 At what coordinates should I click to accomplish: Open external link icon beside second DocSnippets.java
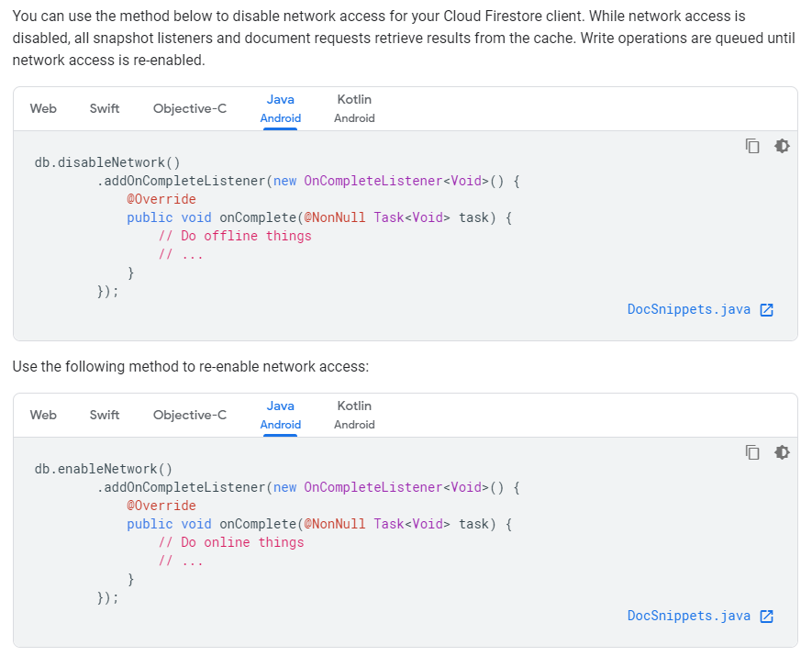(766, 617)
